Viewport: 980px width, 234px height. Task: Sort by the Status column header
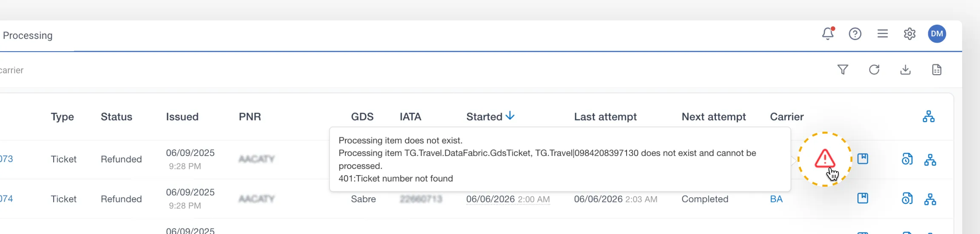pos(117,117)
